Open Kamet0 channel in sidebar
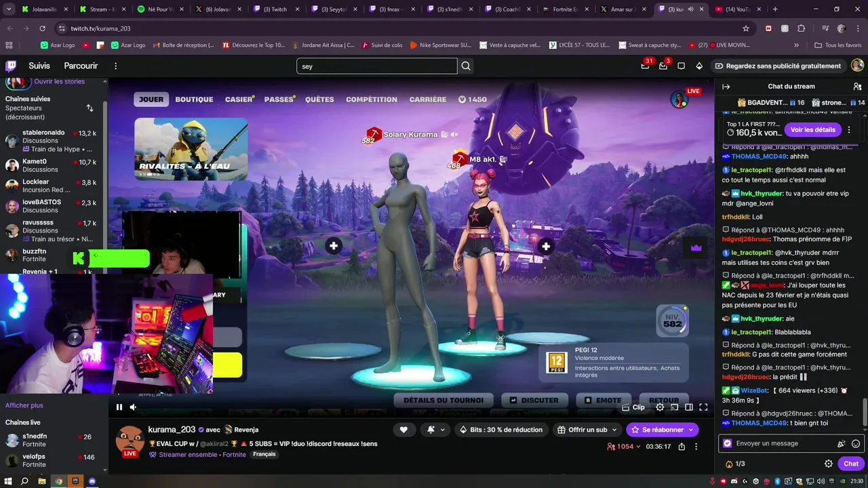Screen dimensions: 868x488 click(x=52, y=166)
